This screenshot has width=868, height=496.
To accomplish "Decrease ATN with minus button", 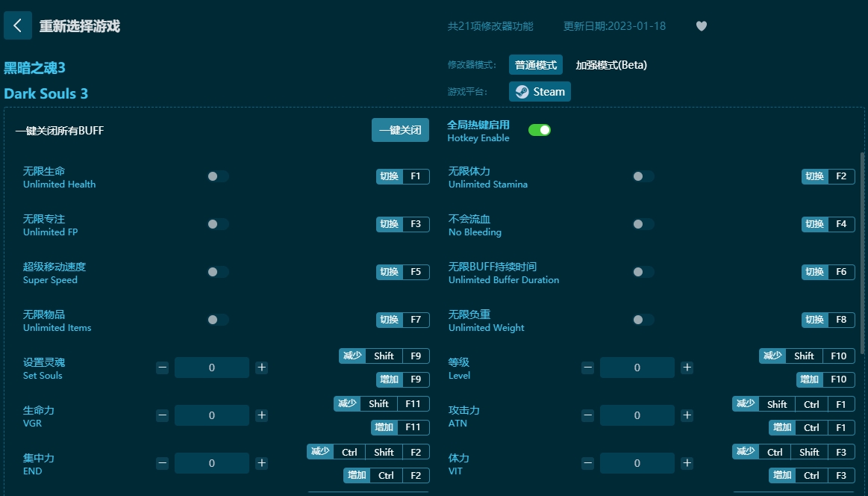I will 588,415.
